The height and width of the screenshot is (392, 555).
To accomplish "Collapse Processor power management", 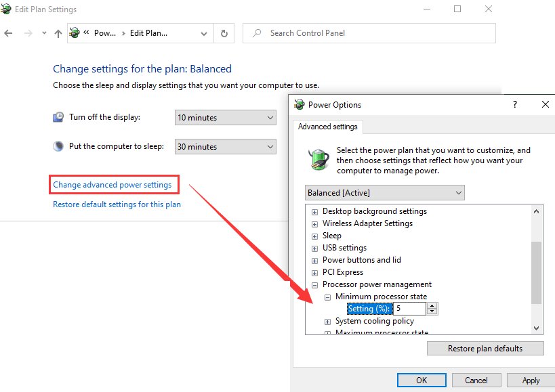I will tap(314, 285).
